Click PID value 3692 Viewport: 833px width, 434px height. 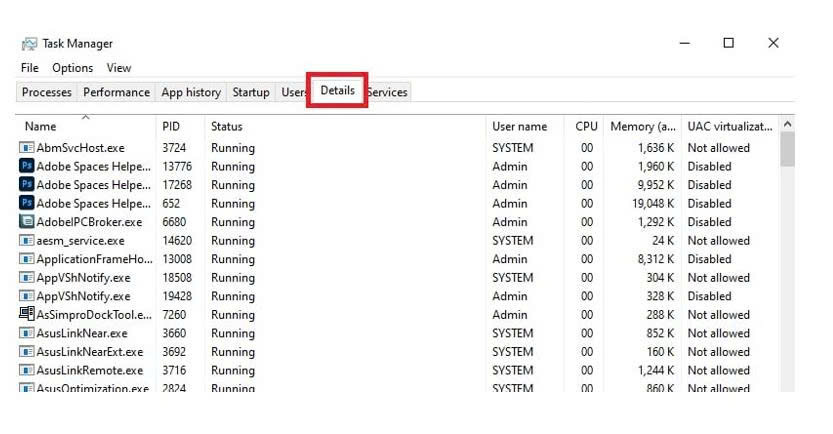(x=174, y=352)
